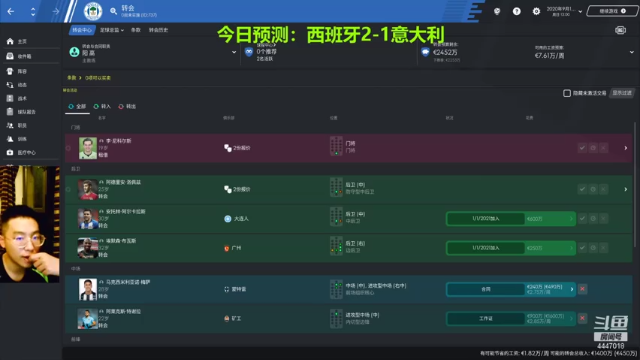Select the goalkeeper row radio circle

pyautogui.click(x=69, y=148)
